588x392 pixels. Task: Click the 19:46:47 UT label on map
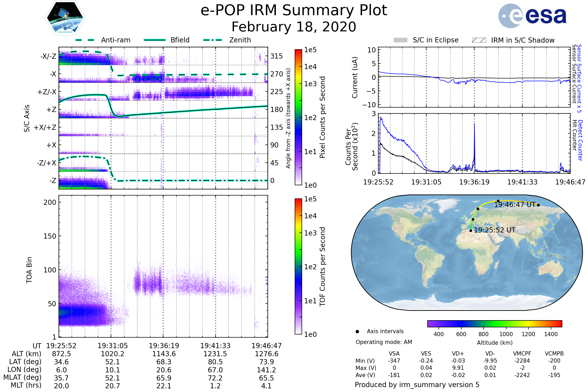coord(515,205)
